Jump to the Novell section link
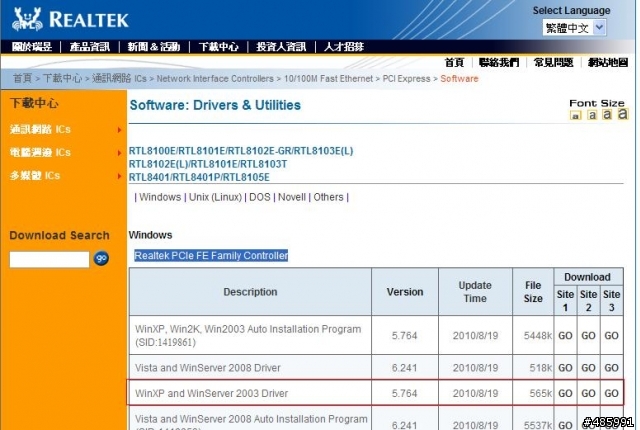 (x=292, y=197)
